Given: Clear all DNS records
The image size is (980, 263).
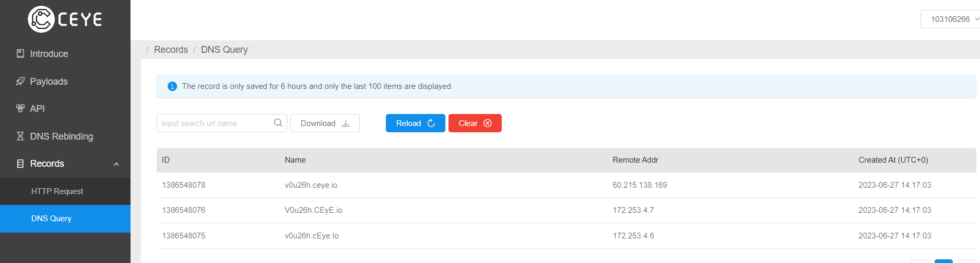Looking at the screenshot, I should tap(475, 123).
